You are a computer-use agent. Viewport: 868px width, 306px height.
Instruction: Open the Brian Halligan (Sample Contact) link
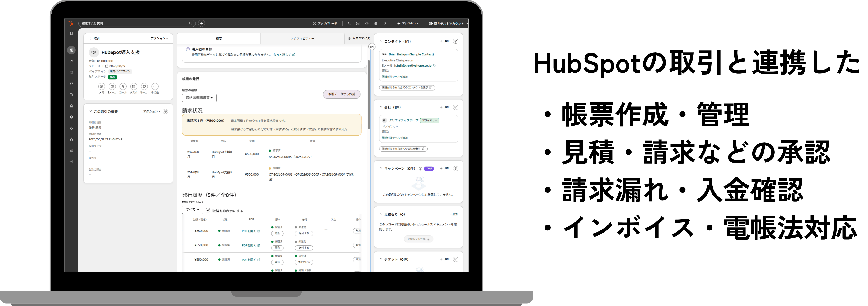click(411, 54)
